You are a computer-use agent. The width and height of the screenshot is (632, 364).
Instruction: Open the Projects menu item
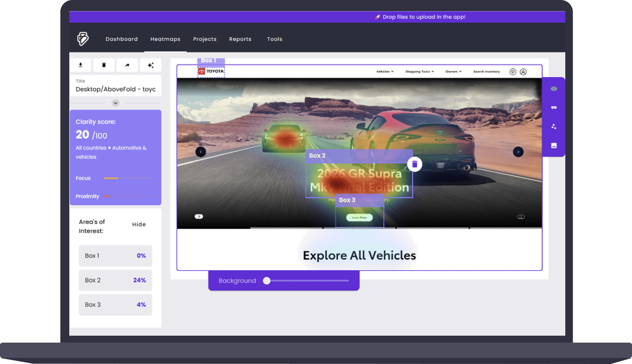pyautogui.click(x=205, y=39)
